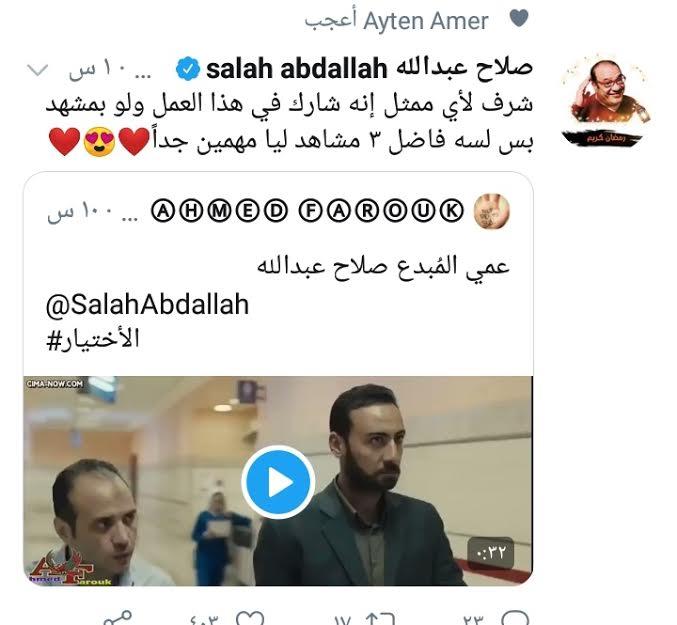Open AHMED FAROUK avatar in quoted tweet
The image size is (677, 625).
[x=491, y=211]
